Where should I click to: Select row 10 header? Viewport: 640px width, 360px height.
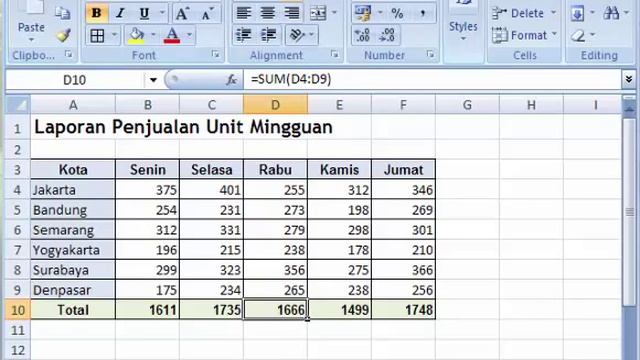18,310
